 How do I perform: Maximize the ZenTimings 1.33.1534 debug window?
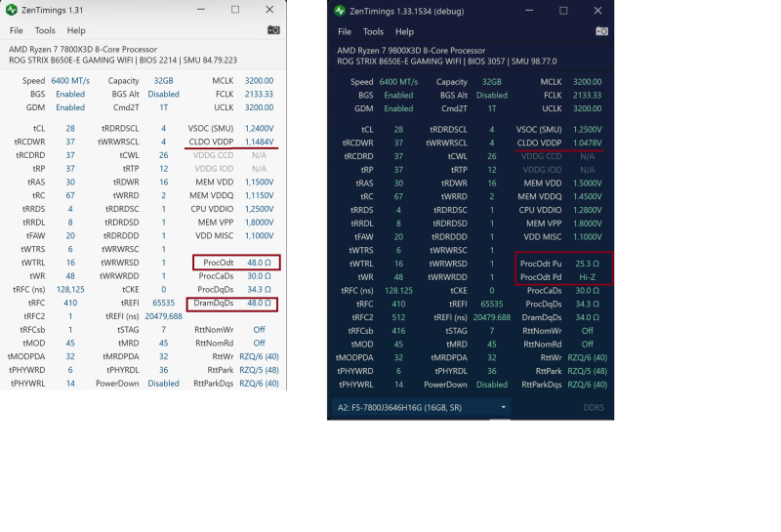563,11
